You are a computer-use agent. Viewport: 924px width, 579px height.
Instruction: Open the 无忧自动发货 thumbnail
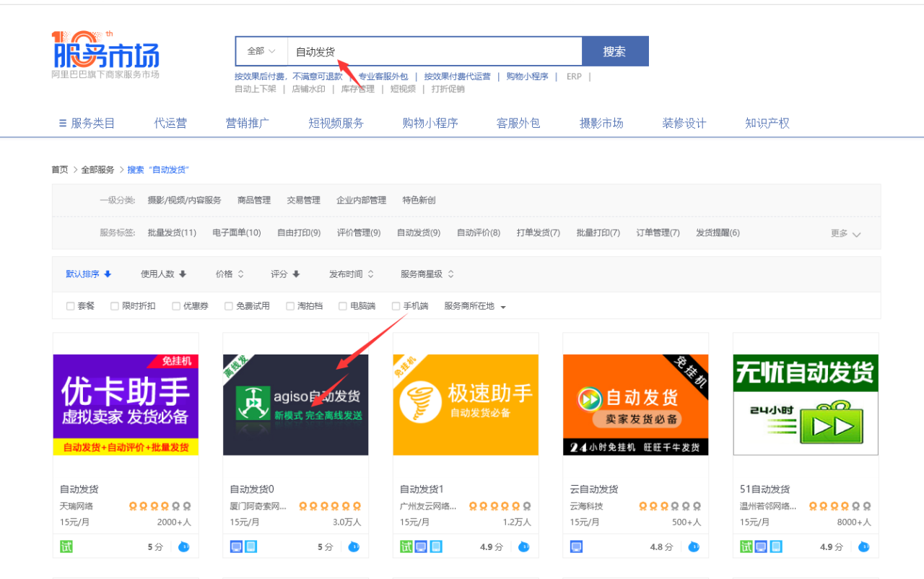click(x=806, y=405)
